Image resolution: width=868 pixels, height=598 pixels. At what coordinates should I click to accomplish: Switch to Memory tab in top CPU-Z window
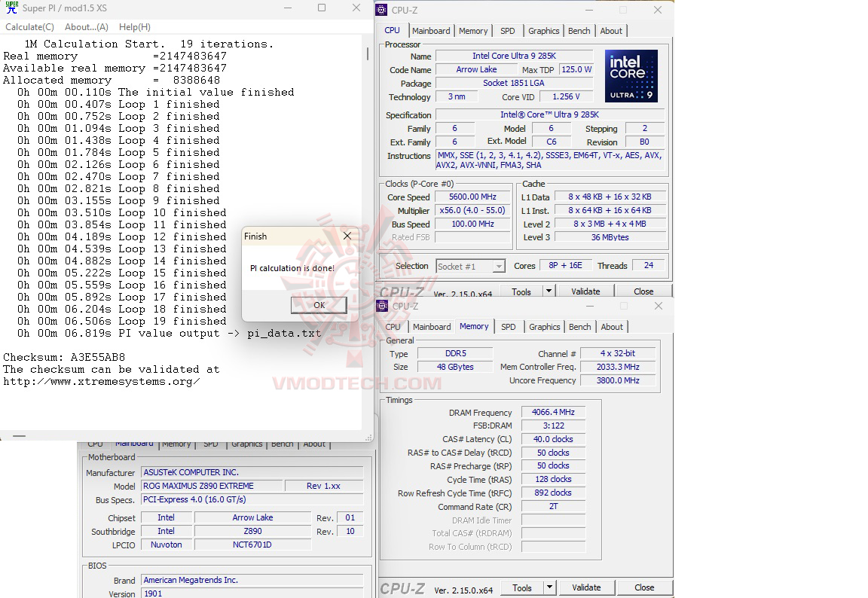pyautogui.click(x=472, y=31)
